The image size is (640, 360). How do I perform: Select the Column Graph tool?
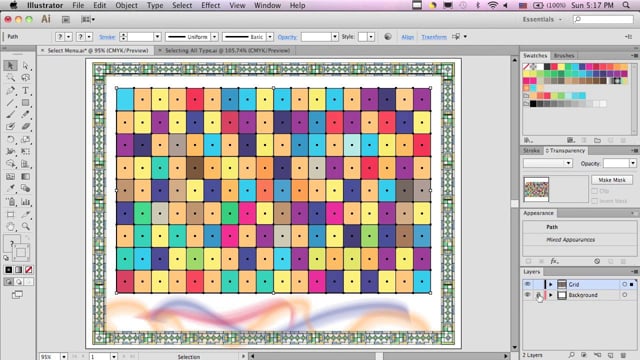(26, 202)
